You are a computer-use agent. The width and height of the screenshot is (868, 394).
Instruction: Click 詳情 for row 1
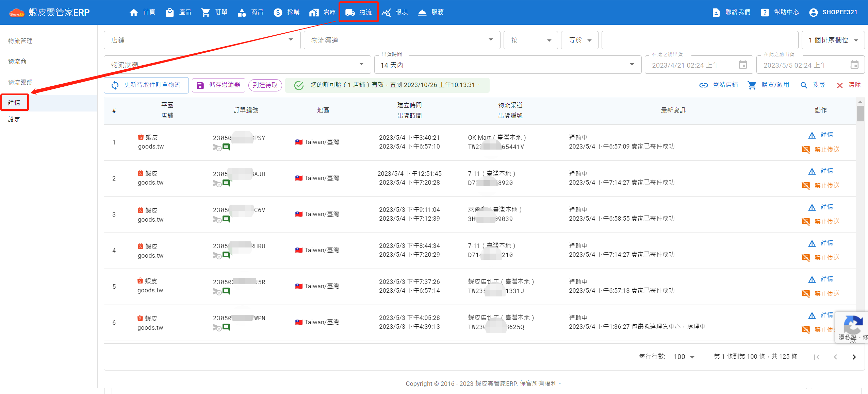(821, 135)
